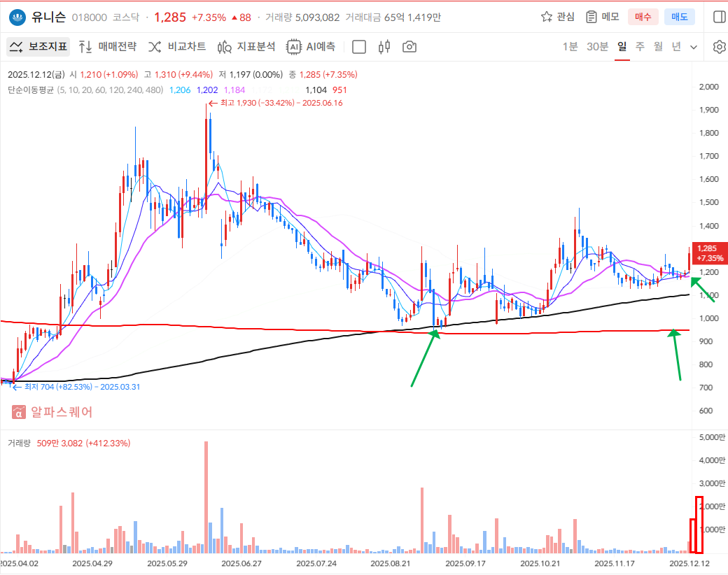Viewport: 728px width, 575px height.
Task: Open the 메모 memo notes
Action: 602,17
